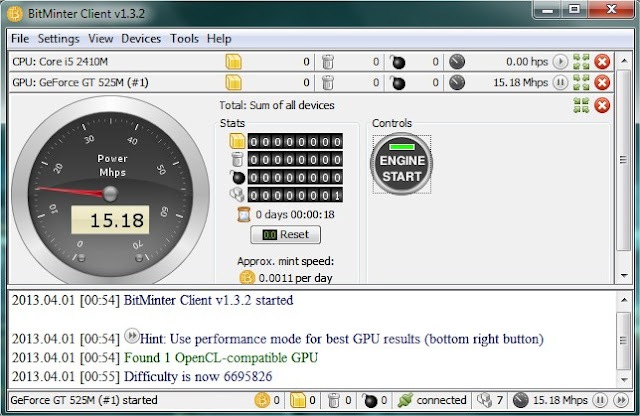Click the device panel scroll up arrow
Image resolution: width=640 pixels, height=416 pixels.
pyautogui.click(x=624, y=61)
